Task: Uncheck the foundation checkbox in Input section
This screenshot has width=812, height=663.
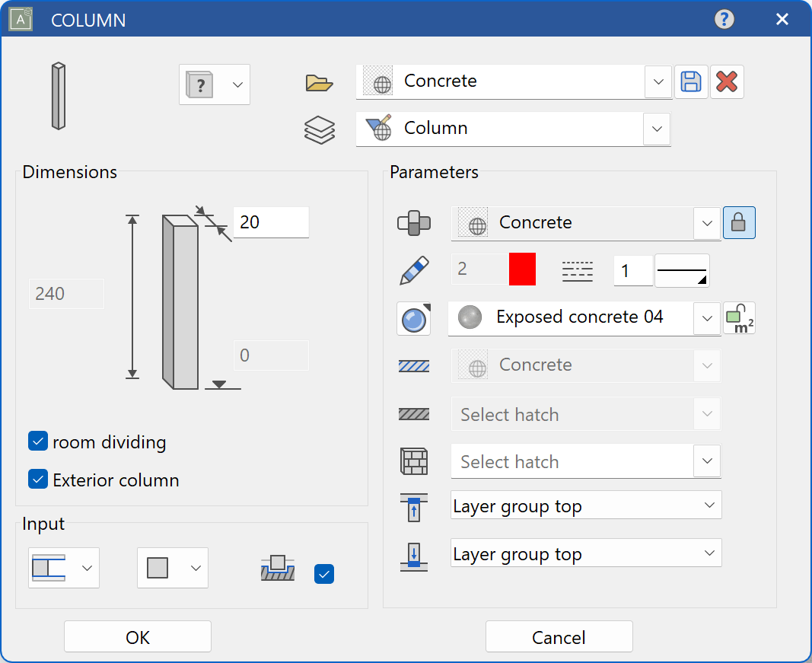Action: point(323,574)
